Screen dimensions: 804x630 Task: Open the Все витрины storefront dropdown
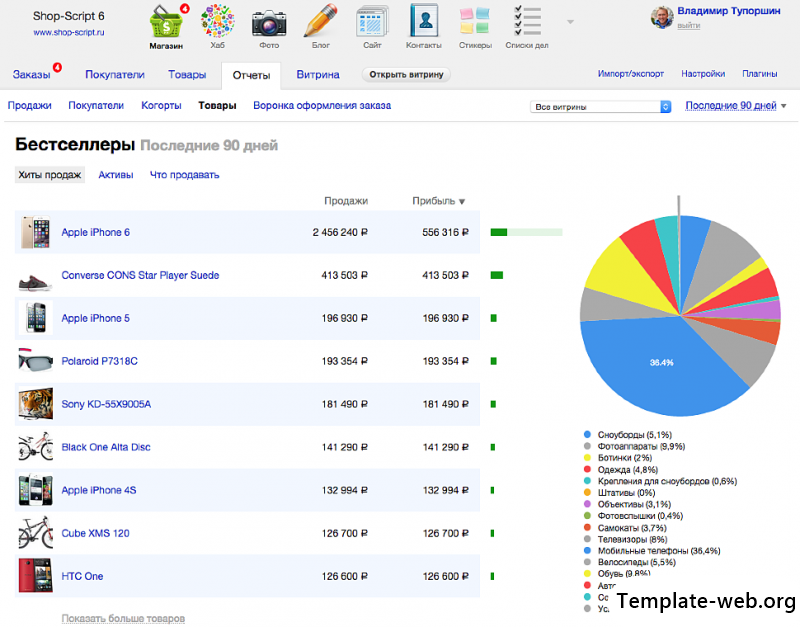[600, 107]
